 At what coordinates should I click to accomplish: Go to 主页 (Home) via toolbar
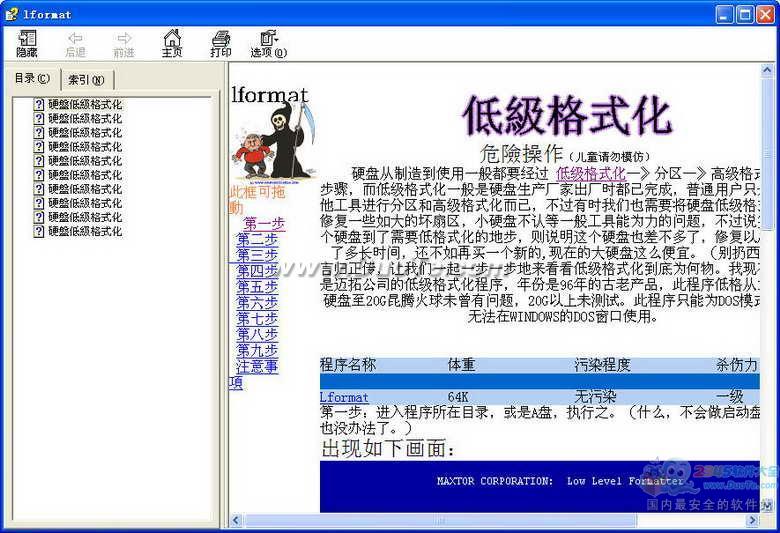click(172, 44)
